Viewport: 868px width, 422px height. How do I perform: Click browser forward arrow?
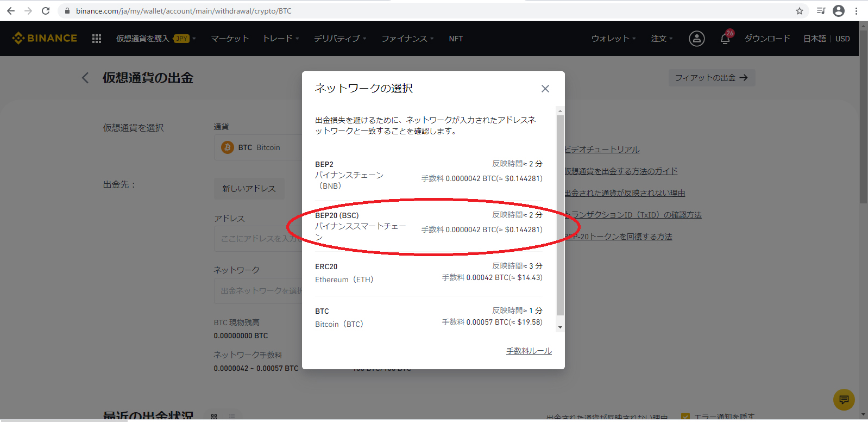(x=28, y=11)
